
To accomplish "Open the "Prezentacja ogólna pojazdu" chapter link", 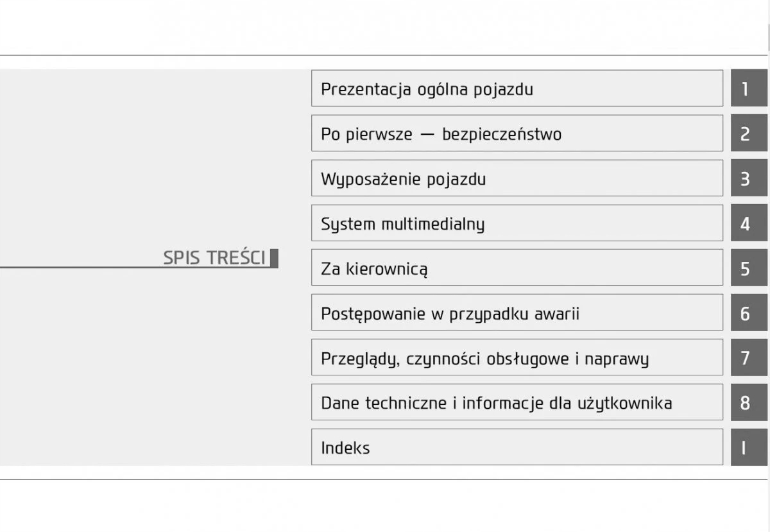I will (517, 89).
